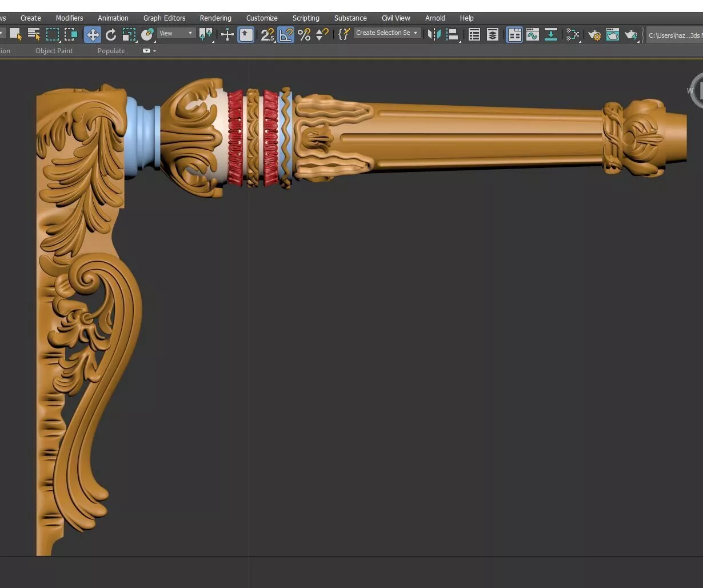
Task: Open the Material Editor
Action: coord(573,35)
